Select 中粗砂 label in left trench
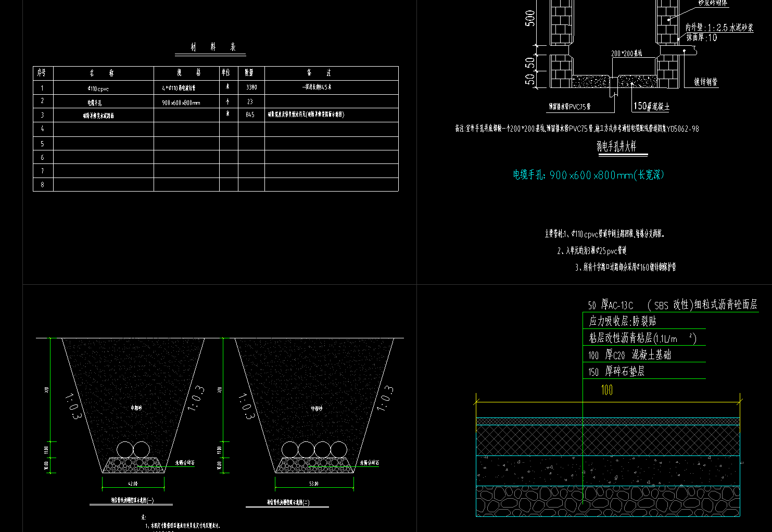This screenshot has width=772, height=532. [136, 409]
